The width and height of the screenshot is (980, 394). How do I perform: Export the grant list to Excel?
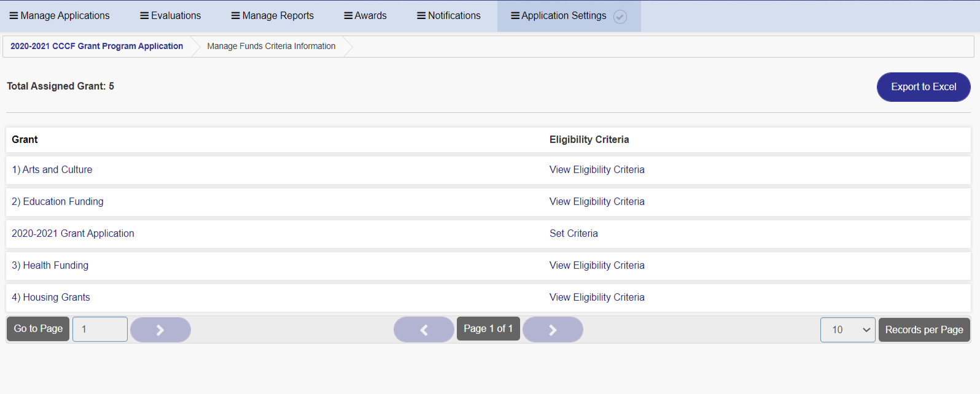coord(924,87)
